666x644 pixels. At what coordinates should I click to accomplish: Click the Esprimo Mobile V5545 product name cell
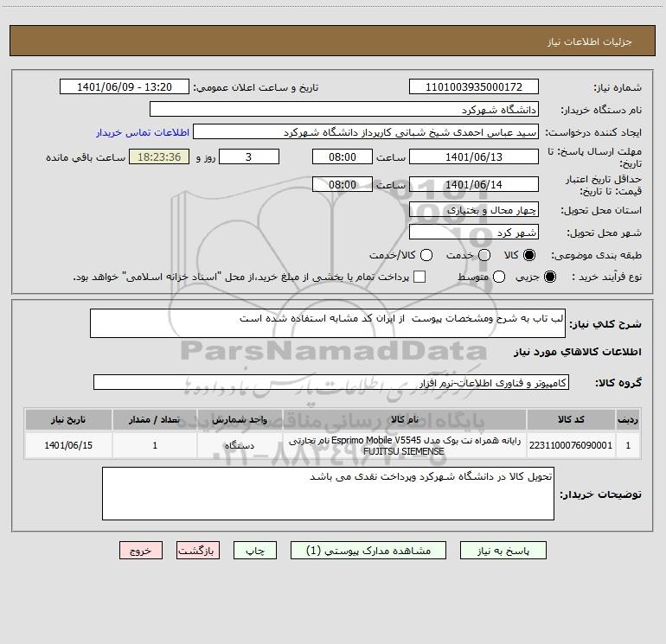[x=405, y=445]
